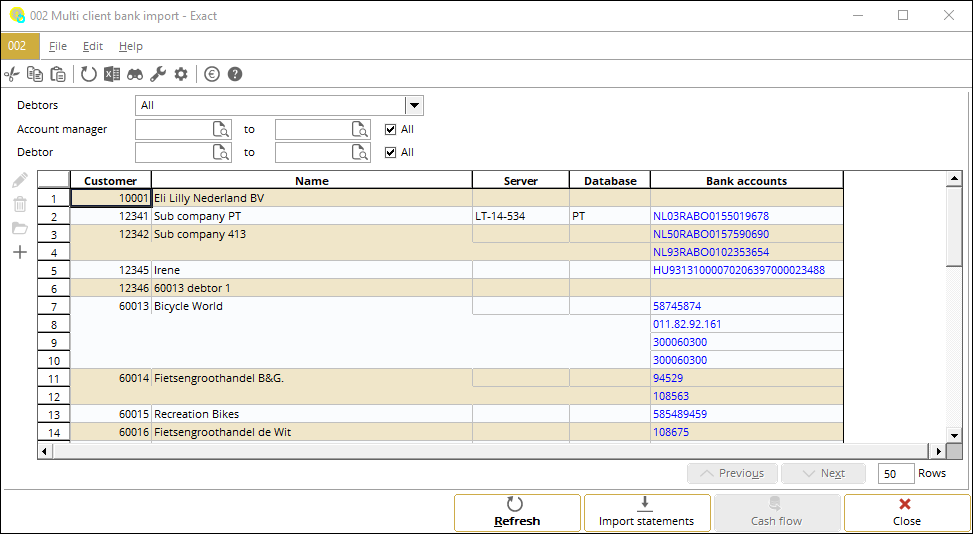Click the Refresh circular arrow toolbar icon
This screenshot has width=973, height=534.
pyautogui.click(x=89, y=74)
